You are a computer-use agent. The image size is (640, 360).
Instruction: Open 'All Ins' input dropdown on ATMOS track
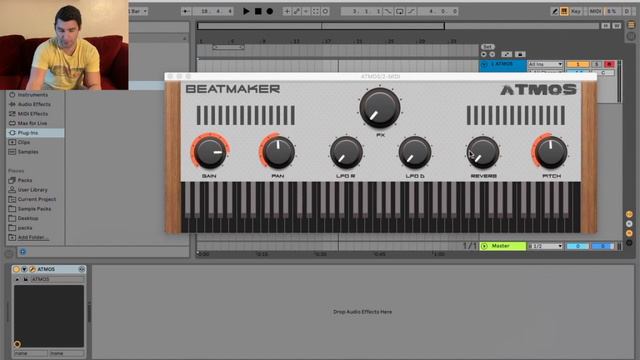pyautogui.click(x=545, y=64)
